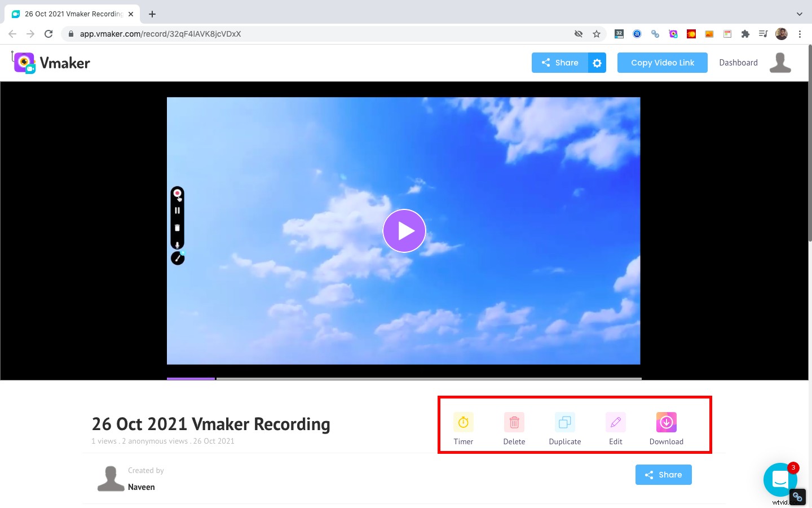This screenshot has height=508, width=812.
Task: Open the tab search chevron
Action: pyautogui.click(x=800, y=14)
